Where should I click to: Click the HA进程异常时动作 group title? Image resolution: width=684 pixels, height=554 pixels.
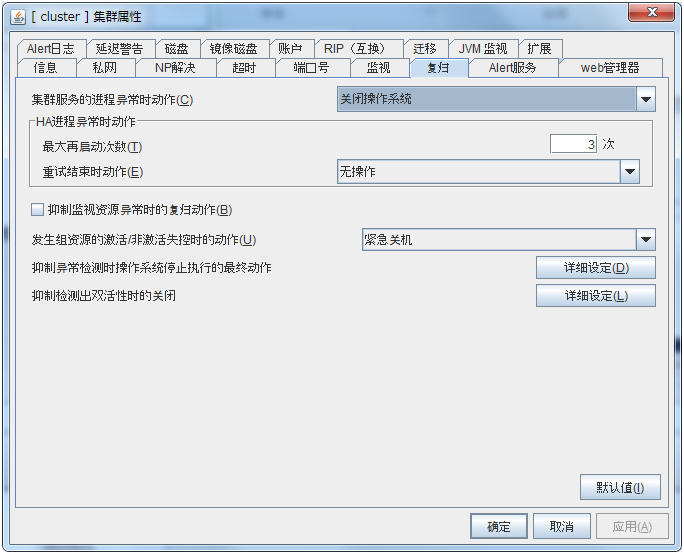pos(86,122)
